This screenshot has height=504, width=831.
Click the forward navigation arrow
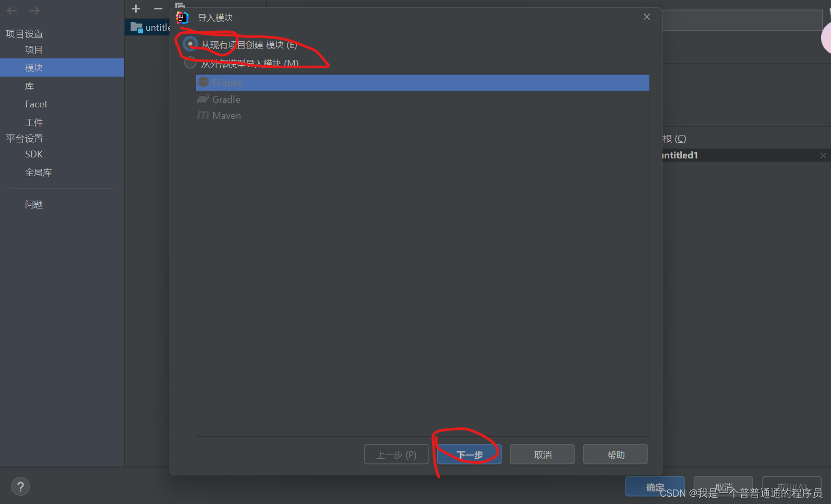click(x=34, y=10)
